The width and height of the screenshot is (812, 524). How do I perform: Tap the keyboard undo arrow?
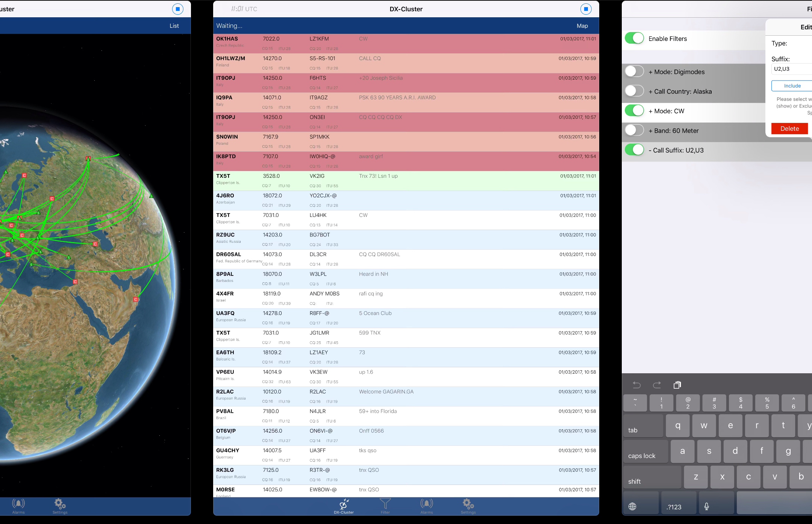coord(636,385)
